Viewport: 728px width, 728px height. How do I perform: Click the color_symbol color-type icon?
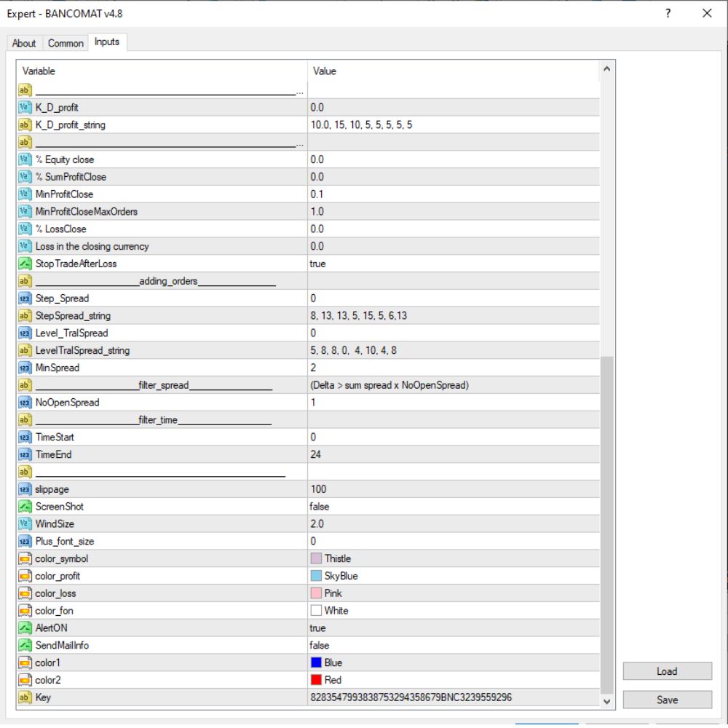(x=25, y=558)
